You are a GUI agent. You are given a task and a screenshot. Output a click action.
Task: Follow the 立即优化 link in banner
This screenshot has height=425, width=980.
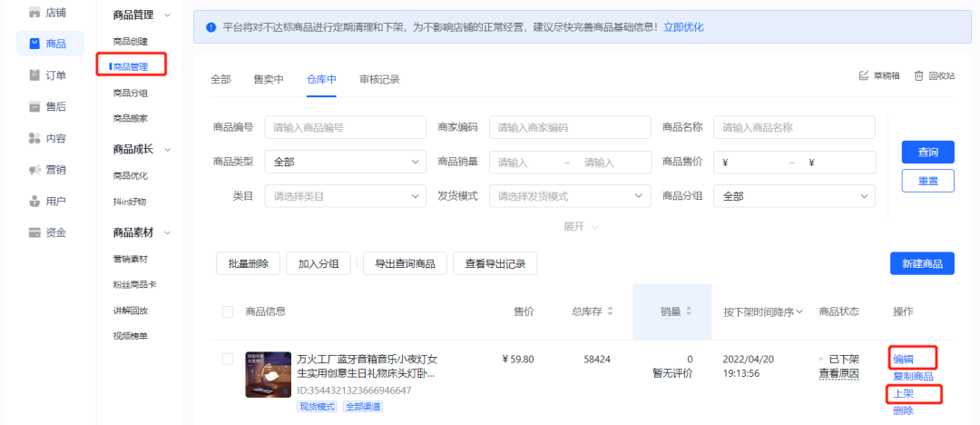[684, 27]
